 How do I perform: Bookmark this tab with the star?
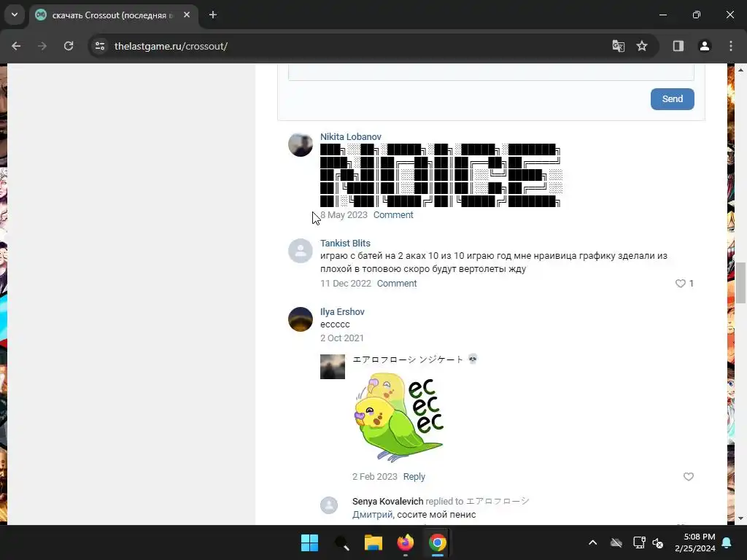pos(642,46)
